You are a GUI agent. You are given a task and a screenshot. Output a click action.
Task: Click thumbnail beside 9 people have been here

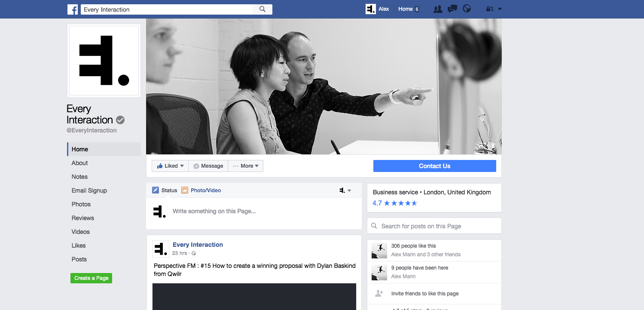379,273
